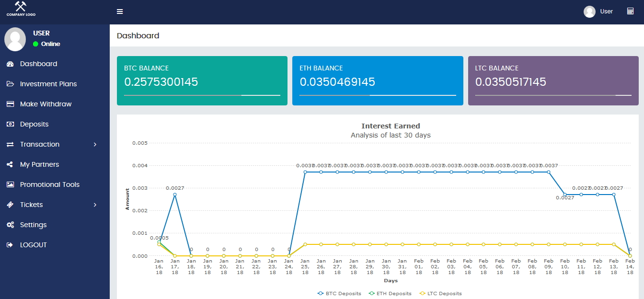644x299 pixels.
Task: Click the My Partners share icon
Action: point(10,164)
